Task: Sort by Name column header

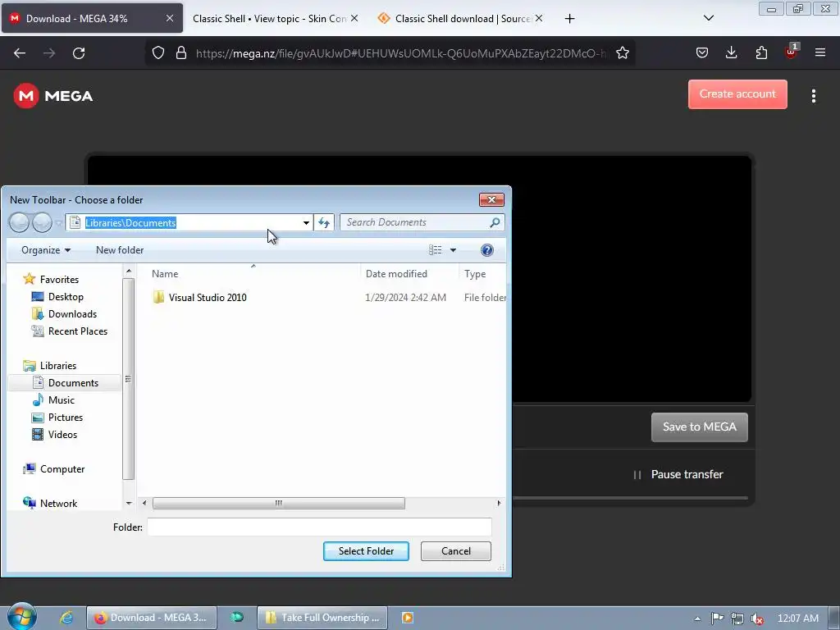Action: 165,274
